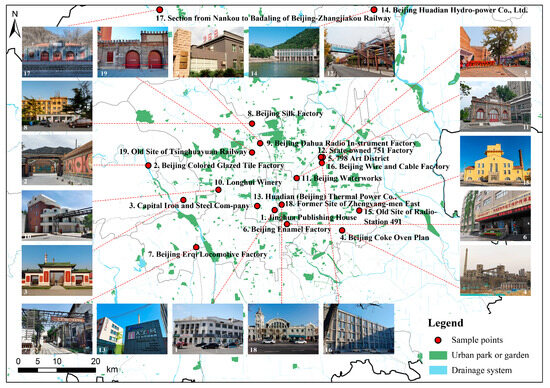Viewport: 550px width, 388px height.
Task: Click the red dot for 10. Longhui Winery
Action: click(218, 190)
